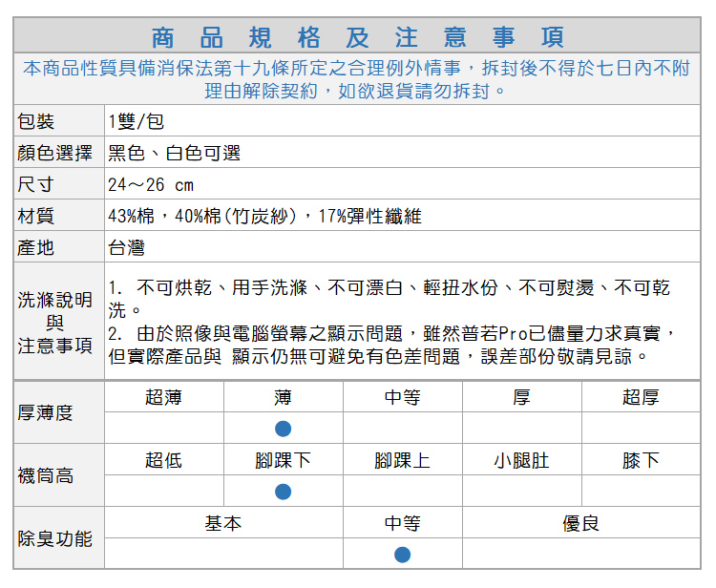Click the 洗滌說明與注意事項 label
Screen dimensions: 716x588
click(x=54, y=323)
